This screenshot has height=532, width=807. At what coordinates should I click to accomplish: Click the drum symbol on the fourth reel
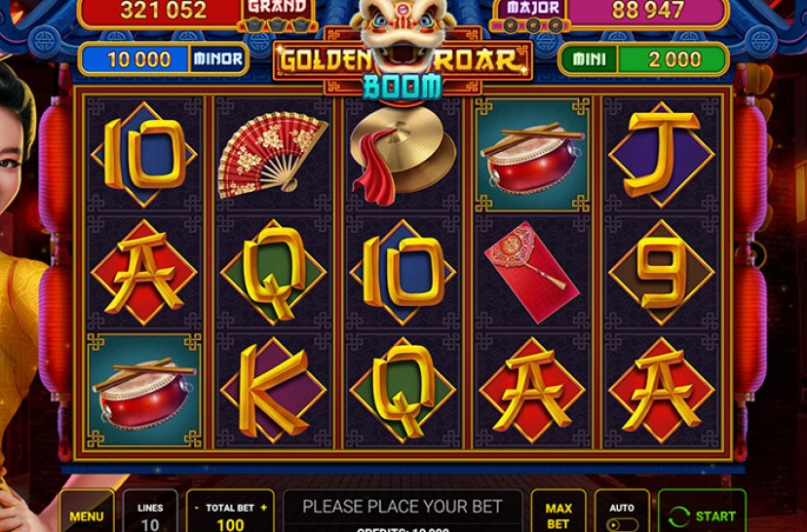[x=532, y=155]
